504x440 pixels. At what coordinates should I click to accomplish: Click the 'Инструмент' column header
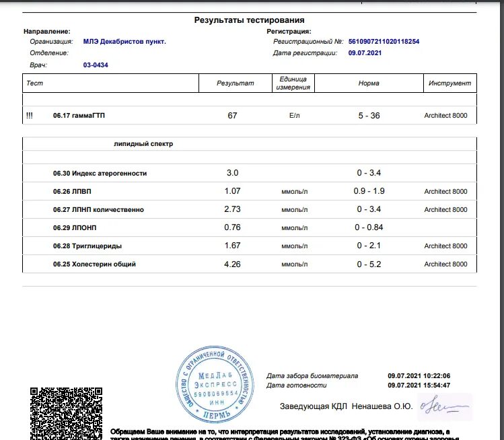point(449,83)
